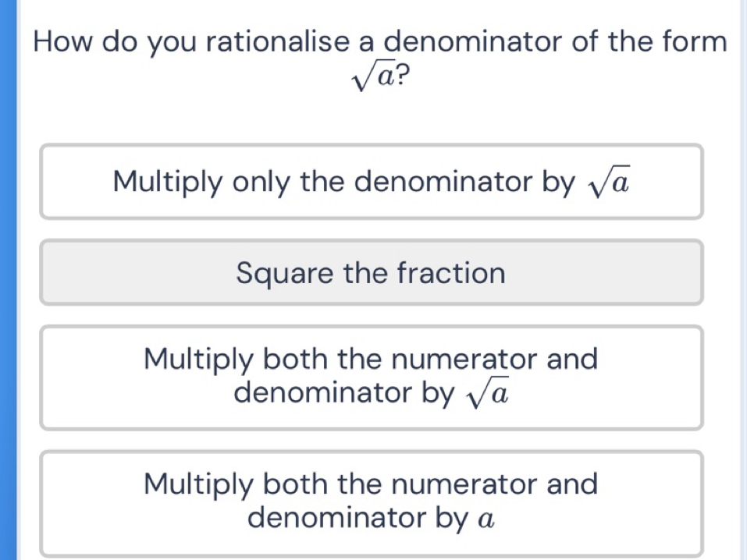Screen dimensions: 747x560
Task: Click "denominator by" text in the third answer box
Action: [344, 394]
